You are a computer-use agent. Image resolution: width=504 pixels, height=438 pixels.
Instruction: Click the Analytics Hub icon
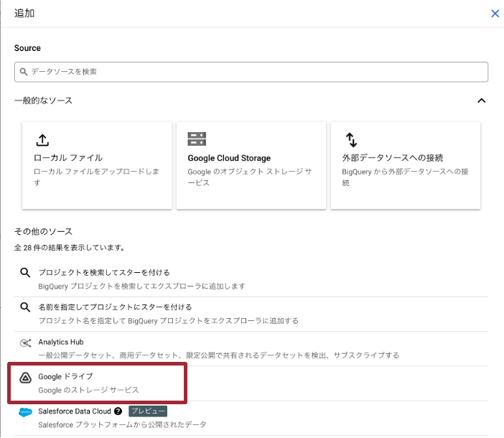(24, 343)
